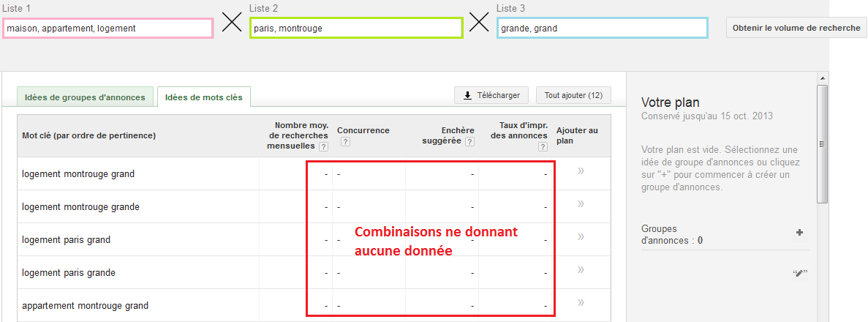Click Obtenir le volume de recherche
Screen dimensions: 868x322
coord(796,28)
